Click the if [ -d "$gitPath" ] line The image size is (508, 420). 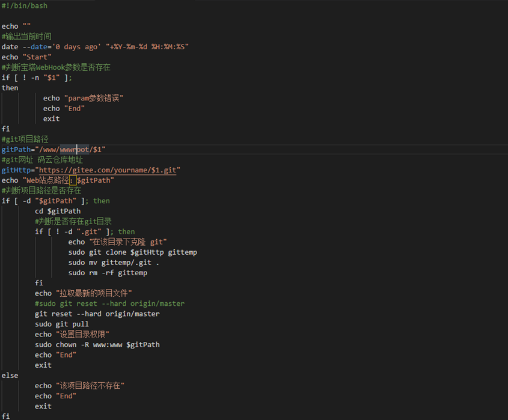pos(56,201)
